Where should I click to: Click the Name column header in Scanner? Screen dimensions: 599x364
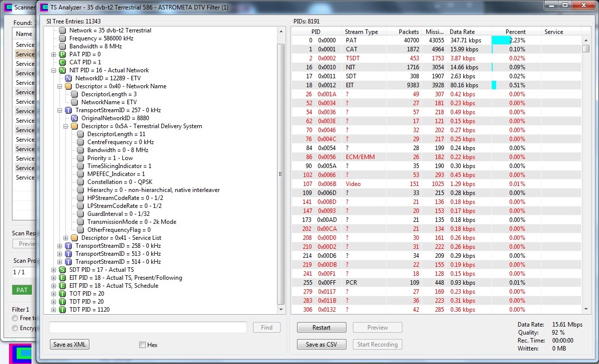coord(24,34)
